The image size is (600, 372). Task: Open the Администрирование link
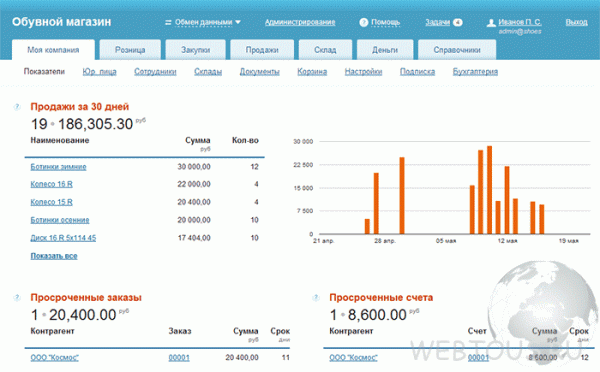300,22
